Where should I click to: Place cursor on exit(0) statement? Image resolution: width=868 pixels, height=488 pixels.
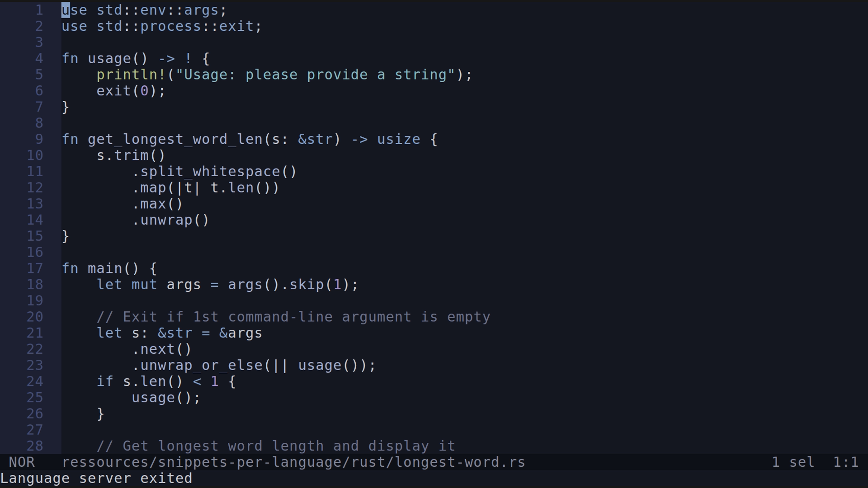[131, 91]
